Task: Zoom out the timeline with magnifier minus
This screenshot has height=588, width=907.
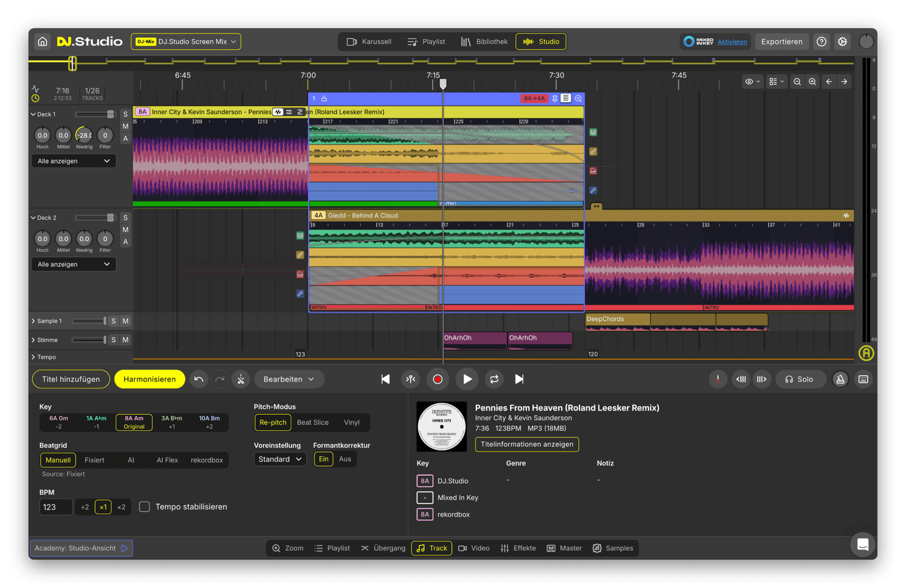Action: pyautogui.click(x=797, y=82)
